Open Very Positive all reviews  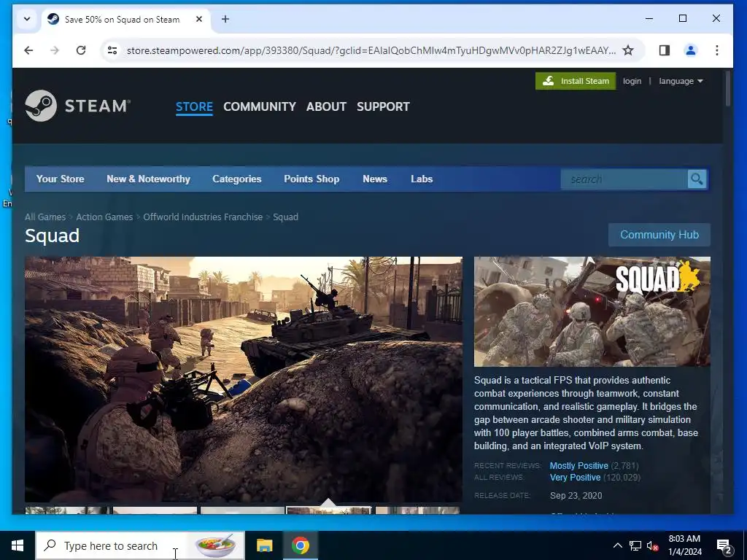(575, 478)
